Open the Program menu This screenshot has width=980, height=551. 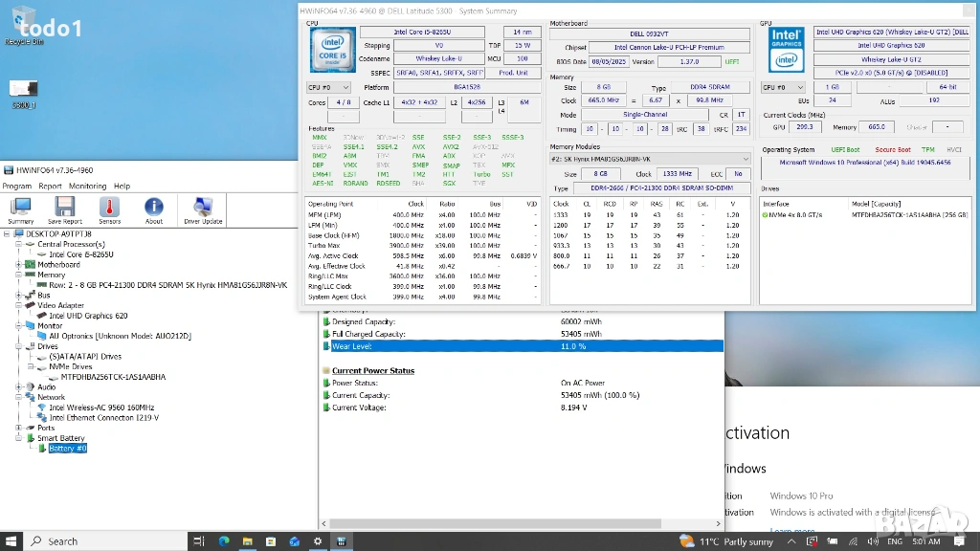pyautogui.click(x=16, y=186)
